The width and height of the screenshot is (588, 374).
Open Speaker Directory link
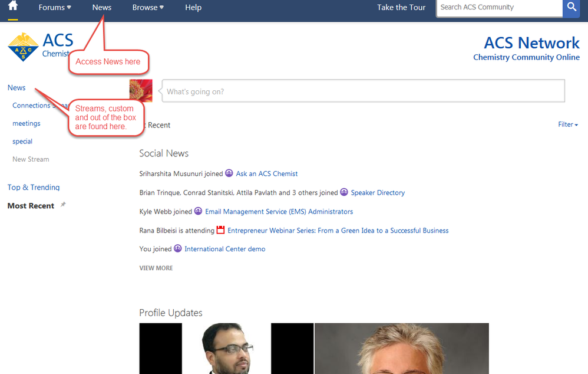pos(378,193)
